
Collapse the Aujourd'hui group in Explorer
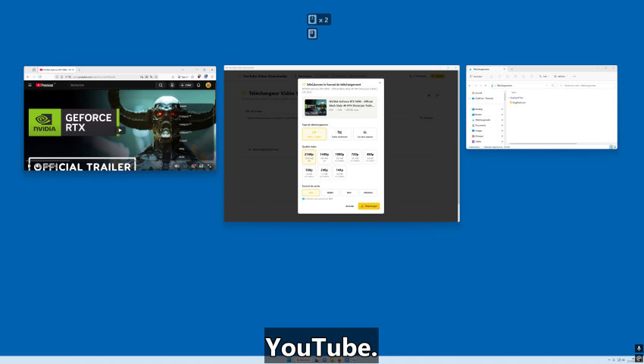pos(508,98)
